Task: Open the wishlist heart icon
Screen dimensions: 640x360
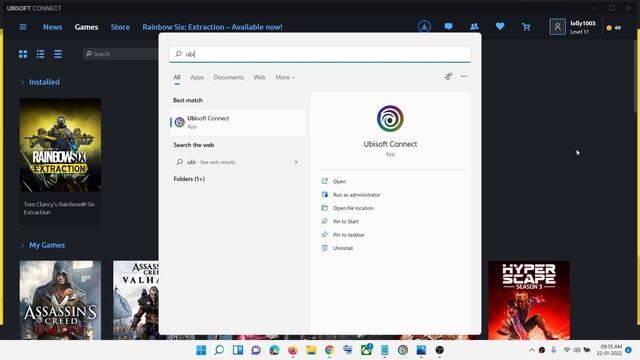Action: coord(500,27)
